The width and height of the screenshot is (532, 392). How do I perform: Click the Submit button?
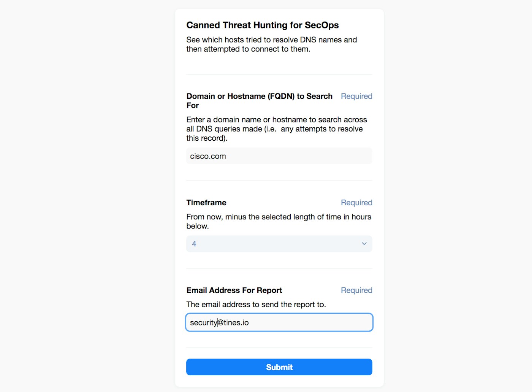[279, 367]
